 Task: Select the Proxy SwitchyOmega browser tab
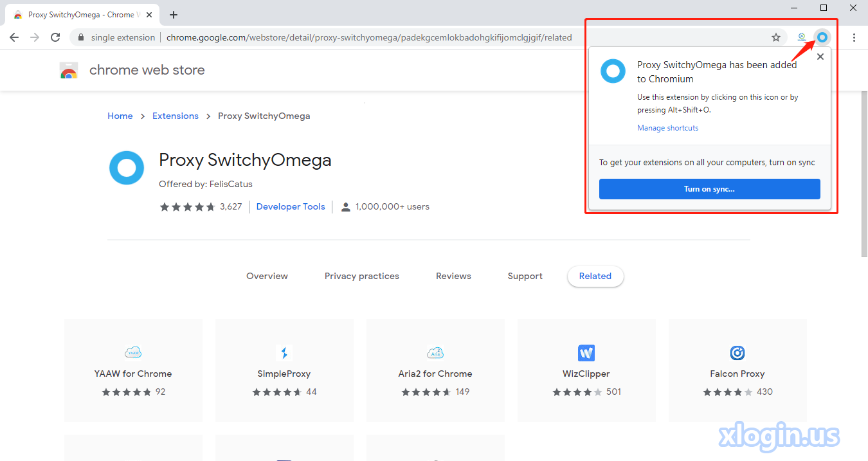coord(84,15)
